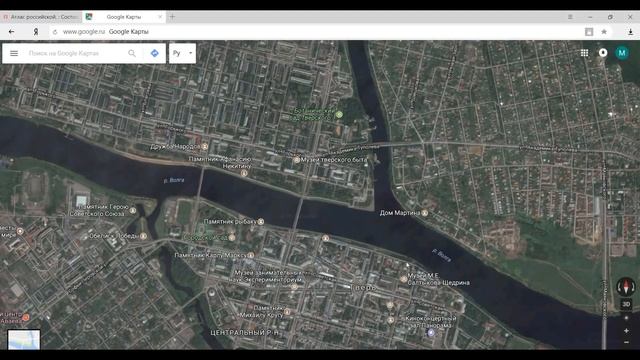Open the 'M' account avatar
Viewport: 640px width, 360px height.
pyautogui.click(x=622, y=53)
